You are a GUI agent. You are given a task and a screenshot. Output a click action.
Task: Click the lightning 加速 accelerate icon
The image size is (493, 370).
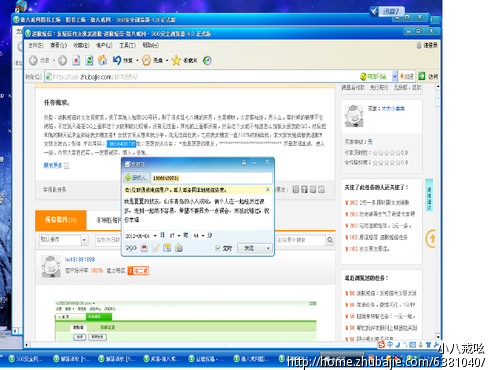tap(407, 77)
